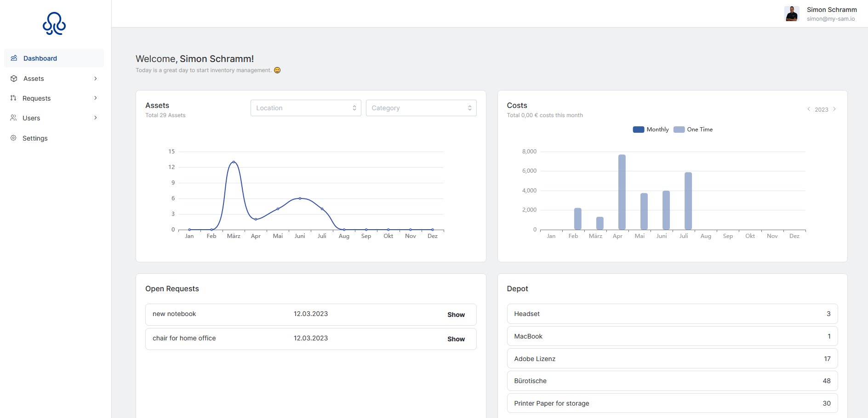Expand the Assets submenu chevron

tap(96, 79)
